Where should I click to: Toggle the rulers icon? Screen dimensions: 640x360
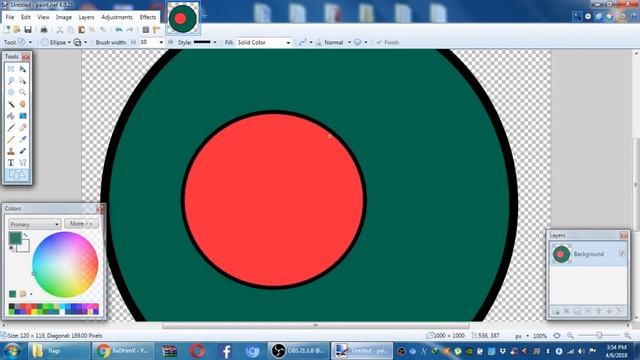156,29
